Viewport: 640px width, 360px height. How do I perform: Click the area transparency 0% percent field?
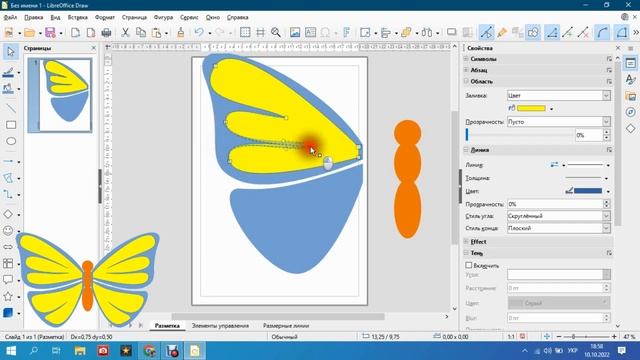click(589, 135)
